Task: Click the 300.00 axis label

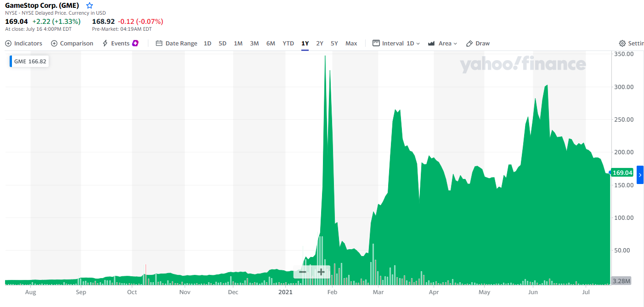Action: tap(623, 87)
